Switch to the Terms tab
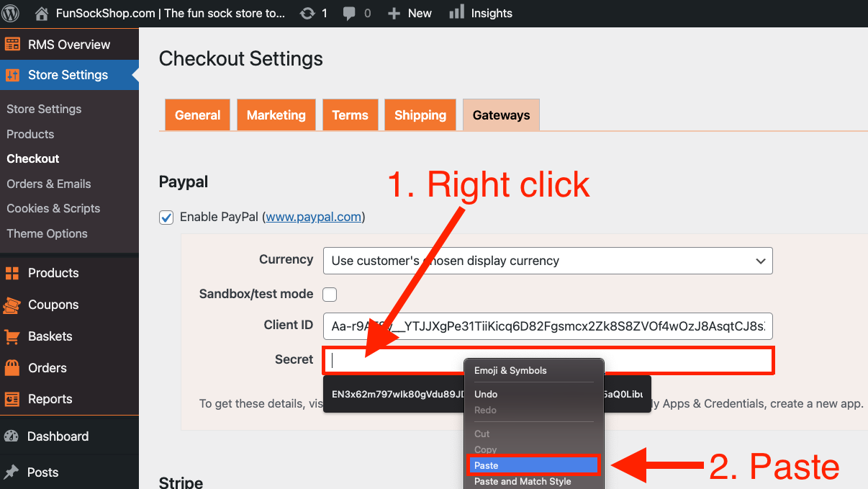 (x=351, y=115)
